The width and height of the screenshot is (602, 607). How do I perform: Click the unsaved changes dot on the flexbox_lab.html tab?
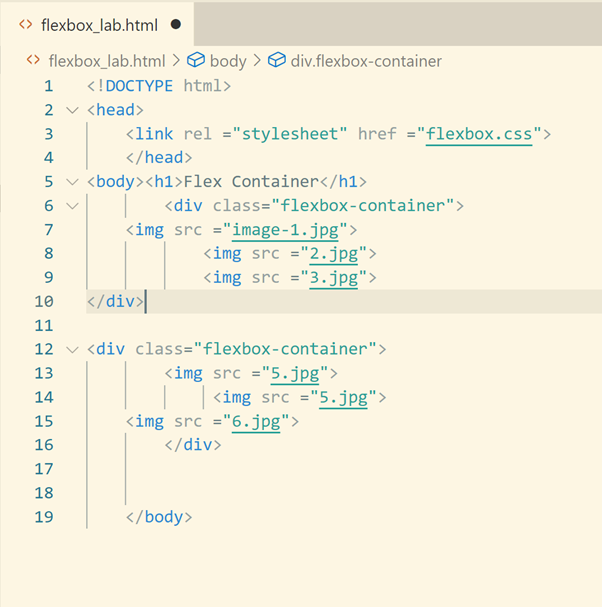click(x=176, y=23)
